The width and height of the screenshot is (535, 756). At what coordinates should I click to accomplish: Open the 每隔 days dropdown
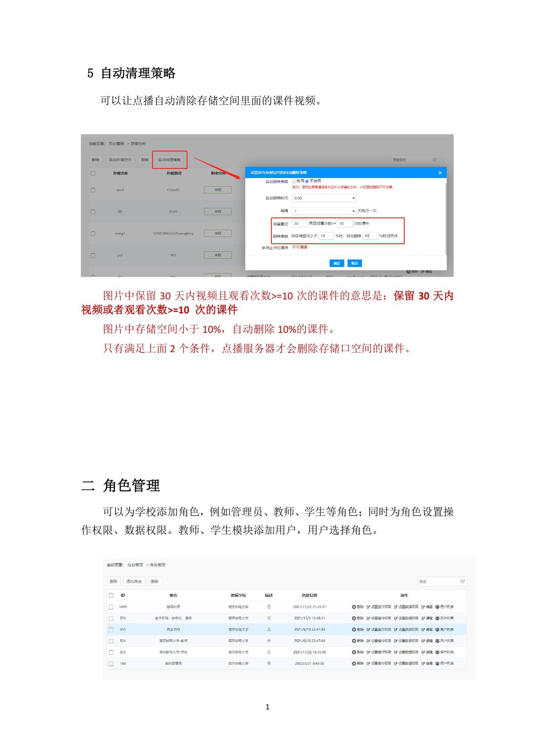(x=324, y=211)
